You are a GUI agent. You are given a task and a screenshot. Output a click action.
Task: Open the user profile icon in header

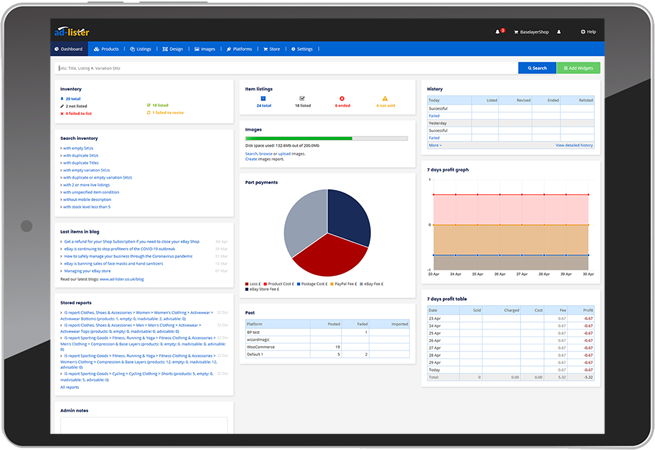tap(559, 32)
